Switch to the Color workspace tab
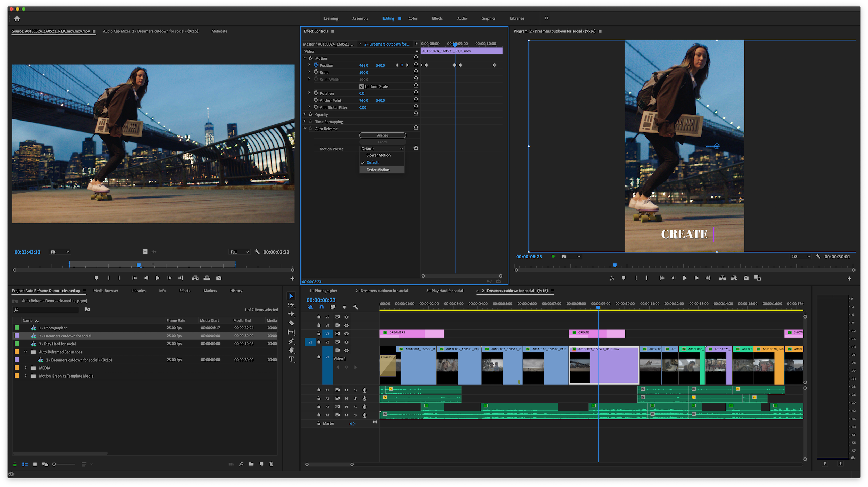The width and height of the screenshot is (868, 487). point(412,18)
